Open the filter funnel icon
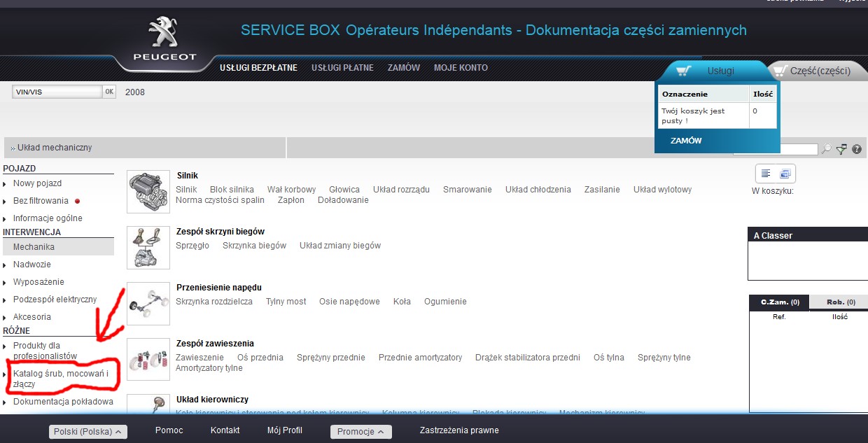This screenshot has width=868, height=443. click(841, 149)
